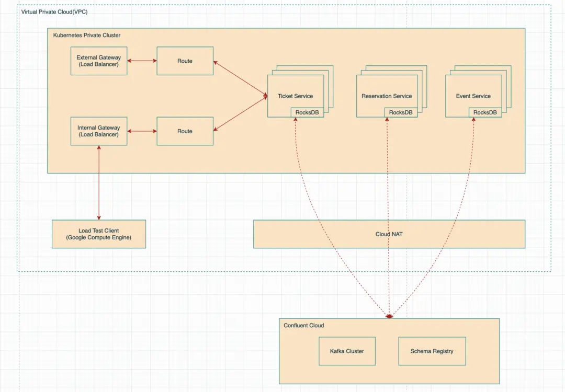The image size is (565, 392).
Task: Click the RocksDB label under Reservation Service
Action: point(401,112)
